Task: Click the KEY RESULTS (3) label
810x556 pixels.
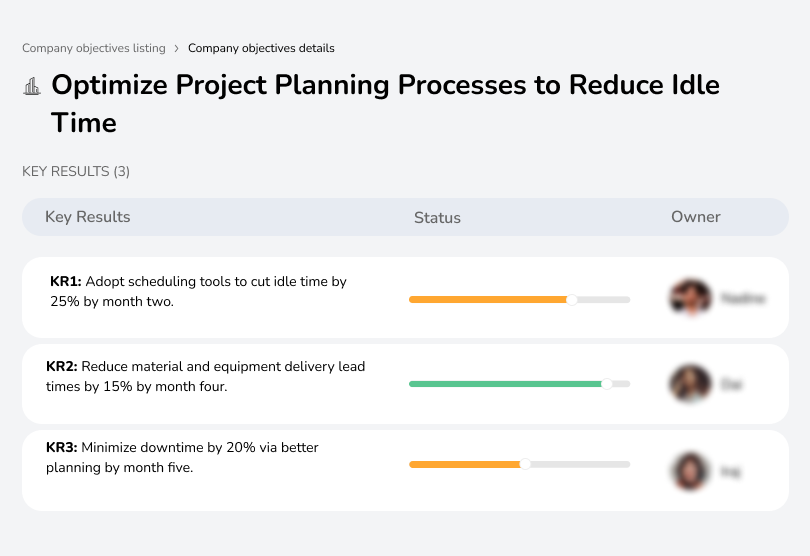Action: click(76, 171)
